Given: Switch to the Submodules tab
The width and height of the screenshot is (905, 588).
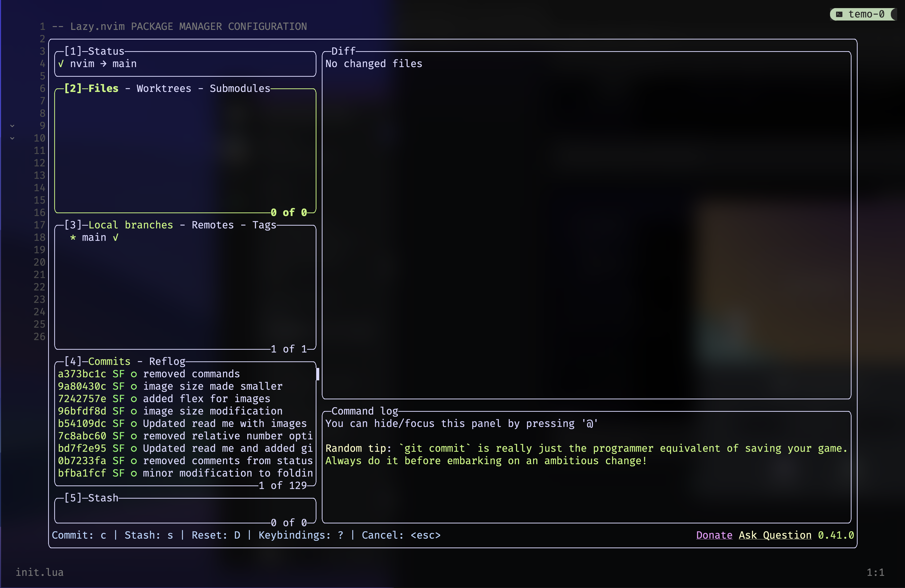Looking at the screenshot, I should pos(240,89).
